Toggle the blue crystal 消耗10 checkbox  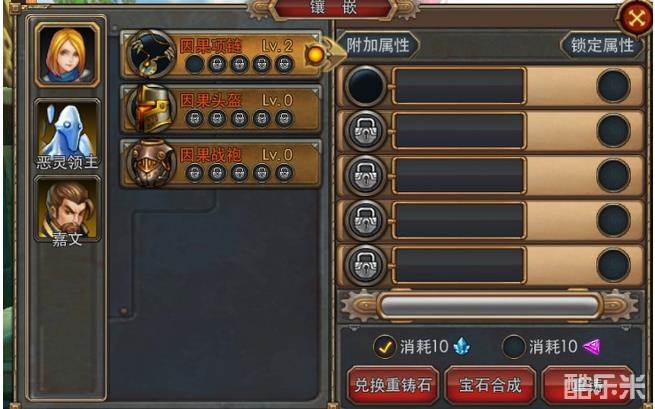pos(385,347)
